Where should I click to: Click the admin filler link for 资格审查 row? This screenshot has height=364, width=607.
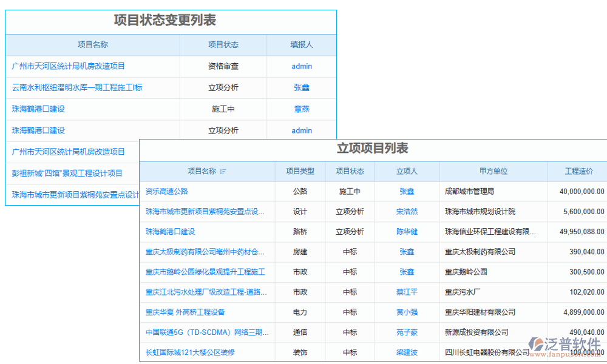click(x=301, y=67)
